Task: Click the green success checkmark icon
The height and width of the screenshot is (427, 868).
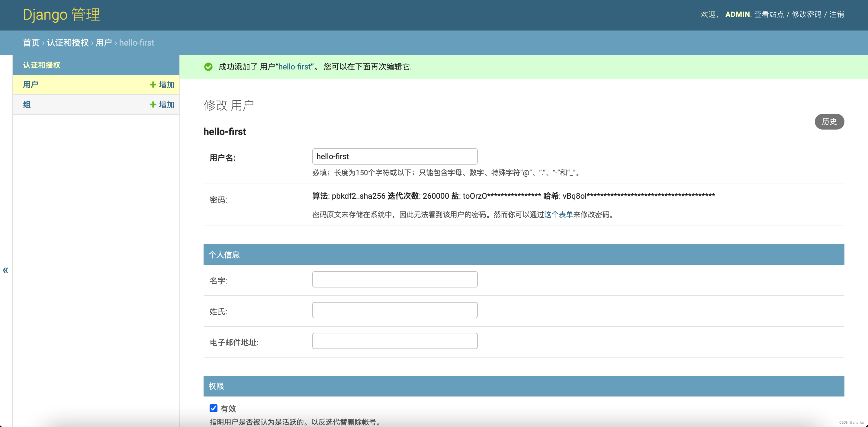Action: [x=208, y=67]
